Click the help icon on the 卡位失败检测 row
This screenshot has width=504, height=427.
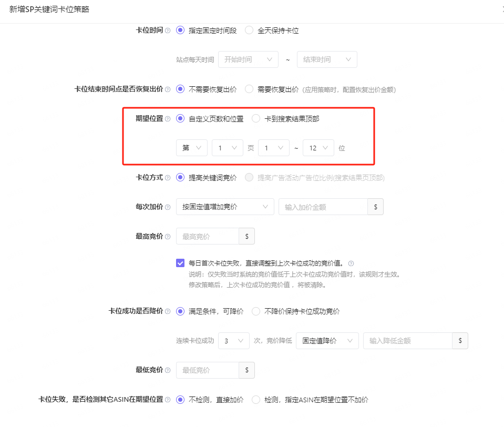click(167, 400)
